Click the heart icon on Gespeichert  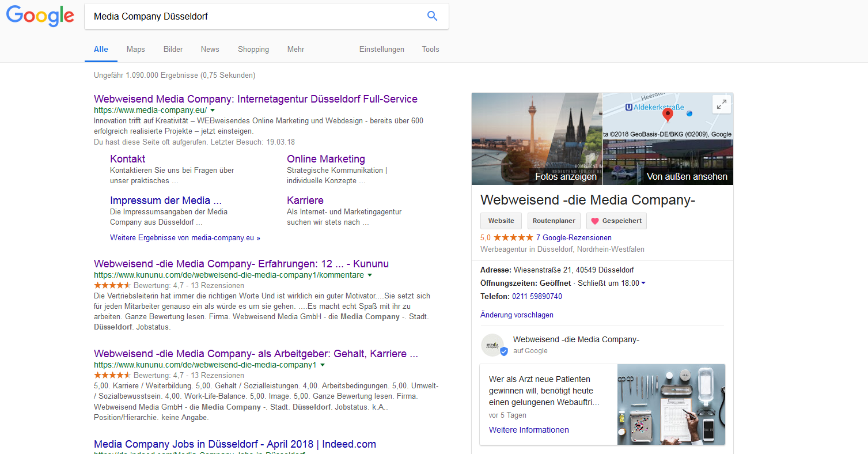coord(595,221)
